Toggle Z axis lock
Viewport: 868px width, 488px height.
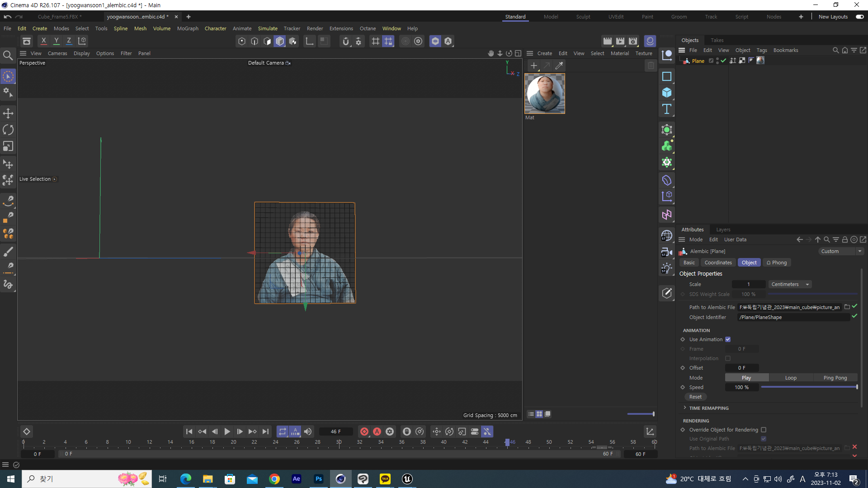click(x=69, y=41)
